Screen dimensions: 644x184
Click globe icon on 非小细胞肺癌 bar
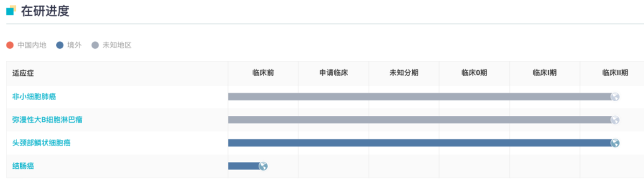coord(615,97)
